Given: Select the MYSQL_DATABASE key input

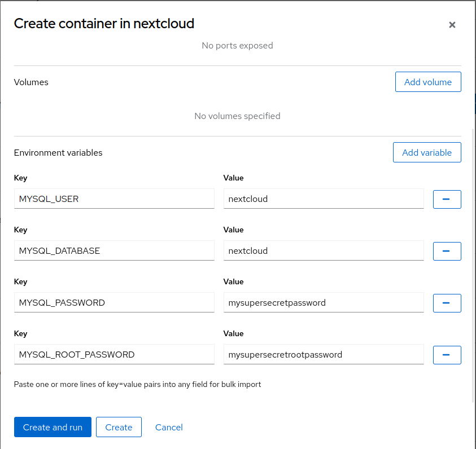Looking at the screenshot, I should (x=114, y=250).
